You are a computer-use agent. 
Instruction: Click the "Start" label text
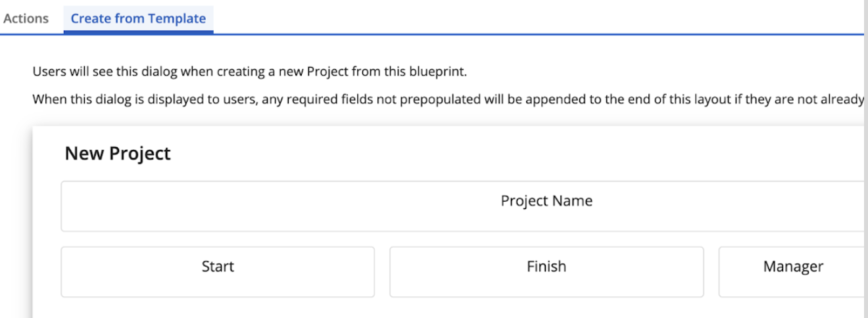(218, 267)
